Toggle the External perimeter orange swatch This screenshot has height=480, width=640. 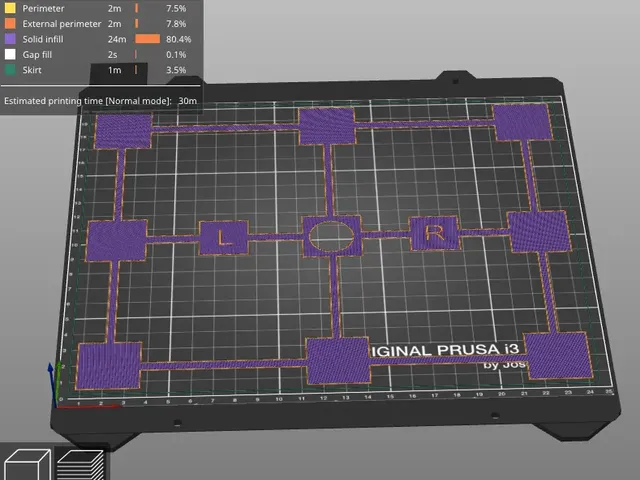[10, 24]
